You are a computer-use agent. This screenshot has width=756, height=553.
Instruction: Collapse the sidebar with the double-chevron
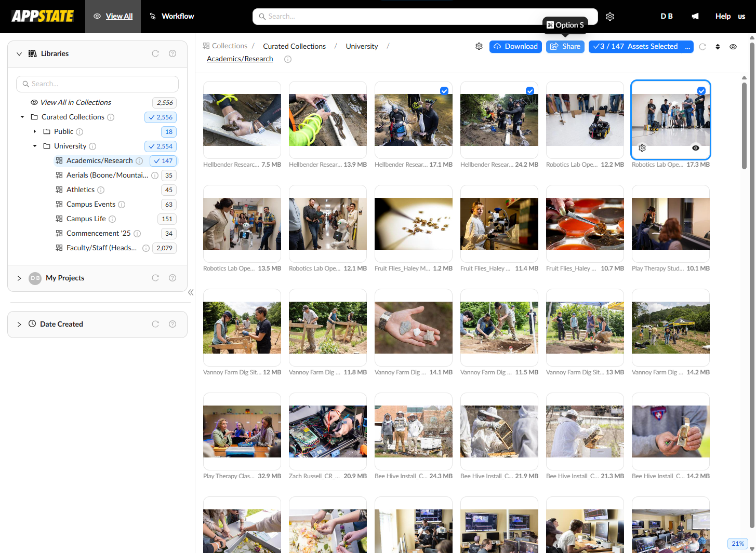pos(191,292)
